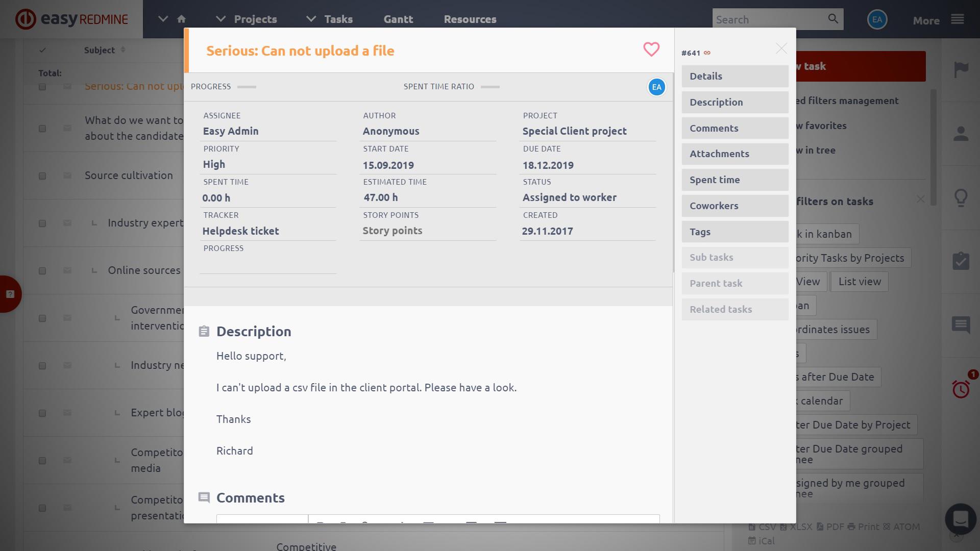The height and width of the screenshot is (551, 980).
Task: Tick the checkbox for the Online sources row
Action: point(42,271)
